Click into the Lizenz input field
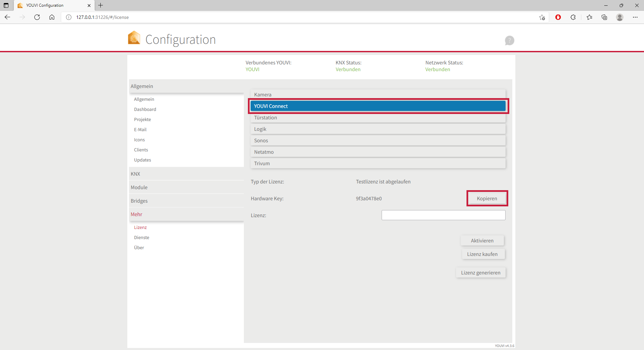Viewport: 644px width, 350px height. coord(443,215)
